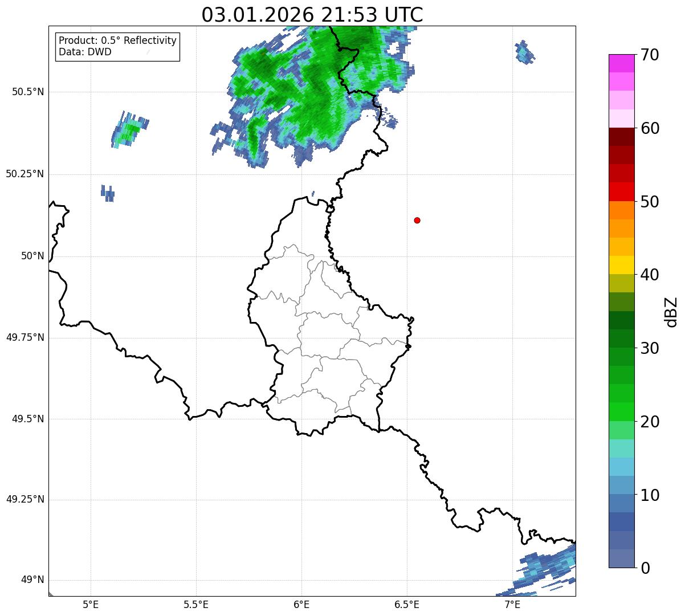Click the latitude label "49.25°N"

25,499
